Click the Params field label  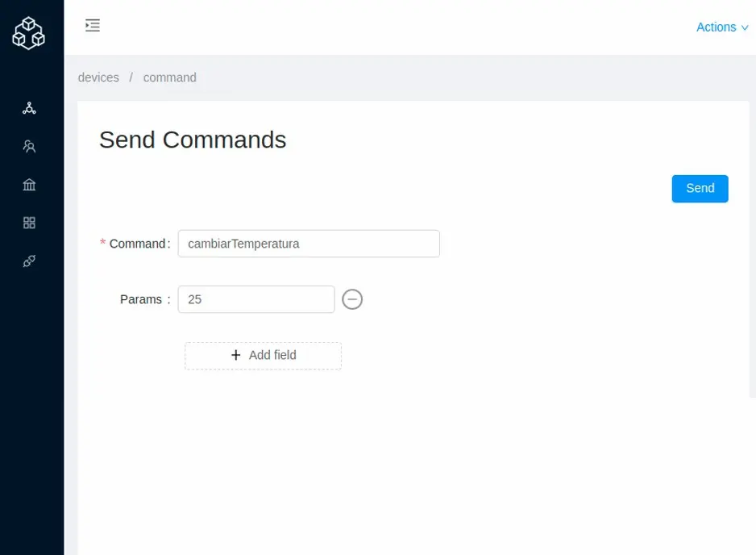tap(142, 299)
